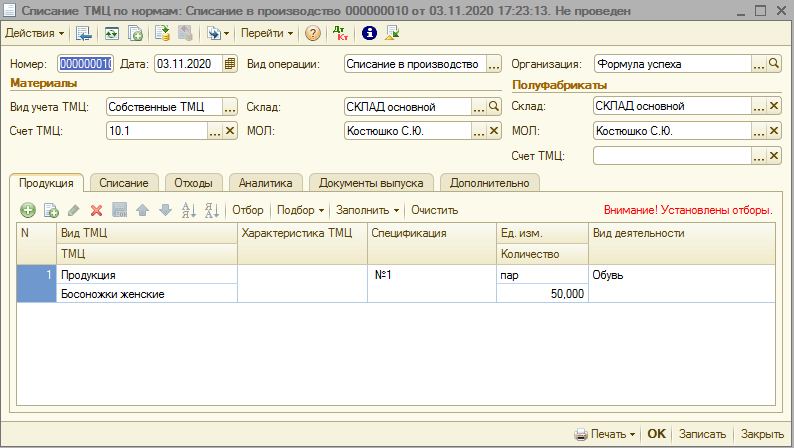The width and height of the screenshot is (794, 448).
Task: Switch to the Списание tab
Action: [x=124, y=183]
